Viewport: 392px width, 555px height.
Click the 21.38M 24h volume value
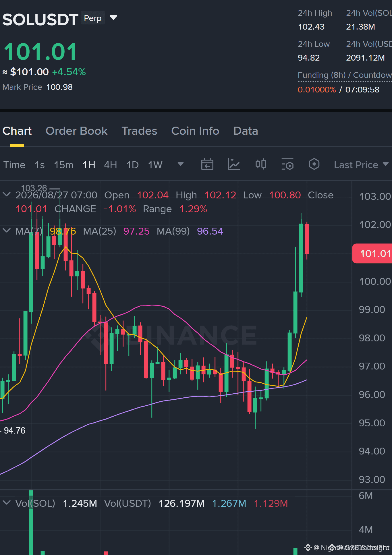[x=360, y=27]
